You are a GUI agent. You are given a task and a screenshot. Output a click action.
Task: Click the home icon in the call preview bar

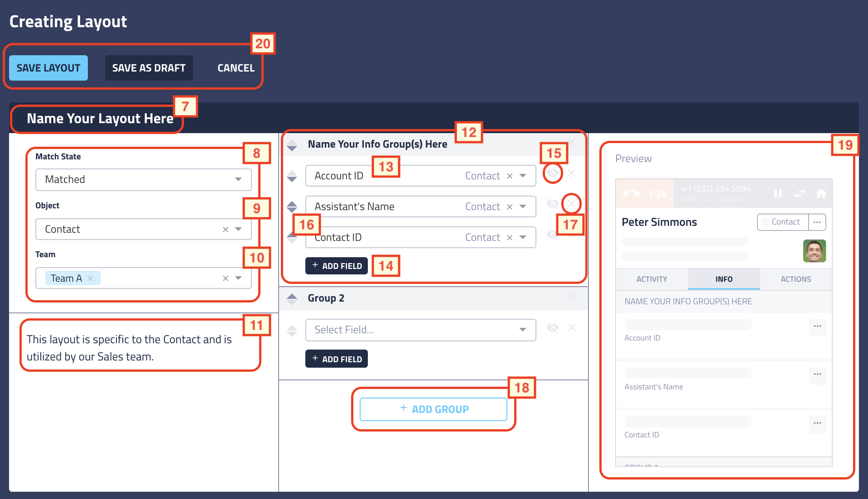point(821,193)
